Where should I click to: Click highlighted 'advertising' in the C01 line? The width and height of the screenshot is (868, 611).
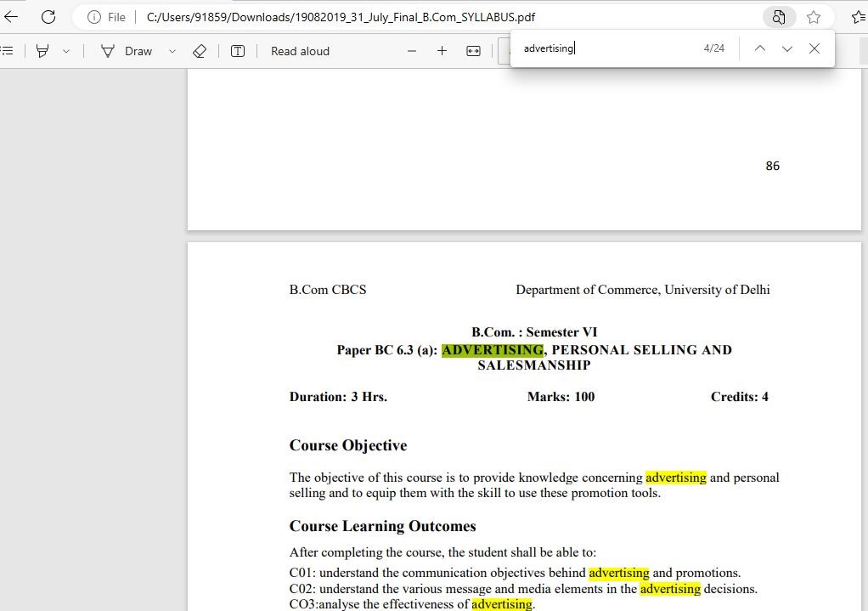click(x=619, y=573)
